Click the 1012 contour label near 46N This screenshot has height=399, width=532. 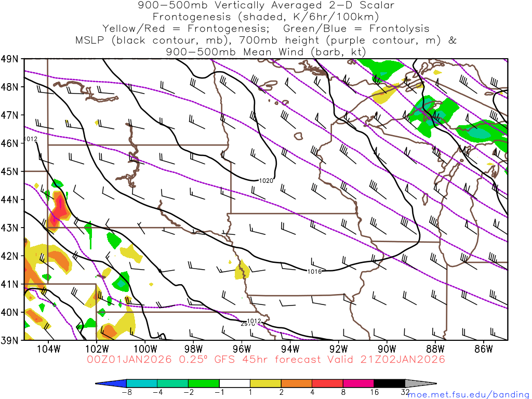pos(30,139)
